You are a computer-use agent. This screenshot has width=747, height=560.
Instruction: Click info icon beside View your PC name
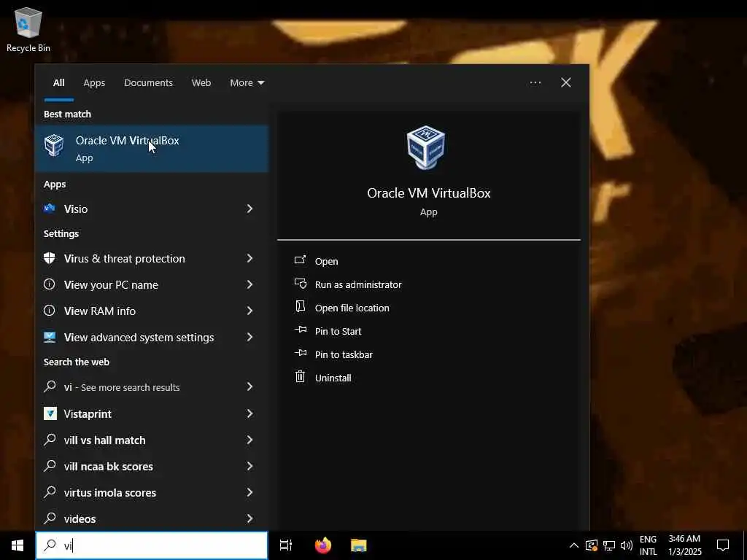click(49, 284)
